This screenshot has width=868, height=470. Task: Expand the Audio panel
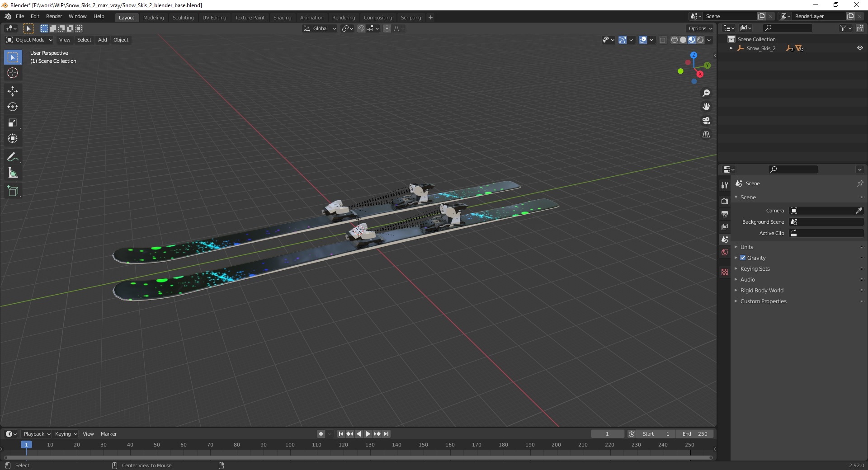tap(747, 279)
